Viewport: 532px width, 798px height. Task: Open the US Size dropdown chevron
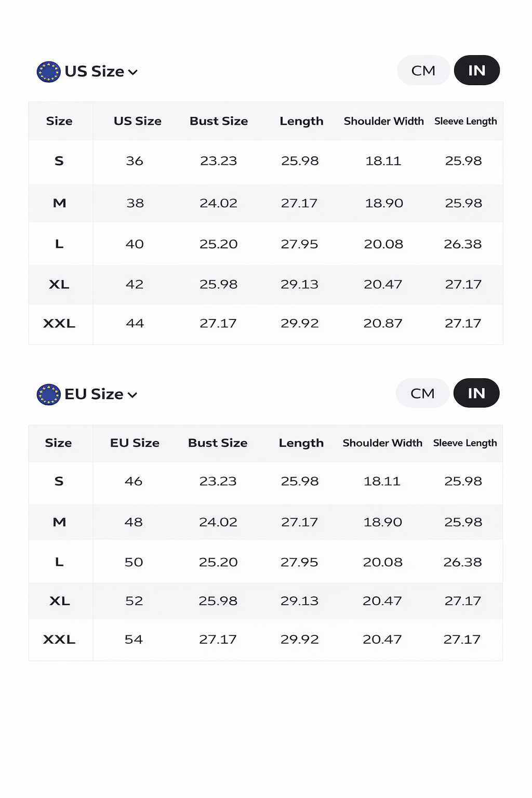click(x=133, y=72)
